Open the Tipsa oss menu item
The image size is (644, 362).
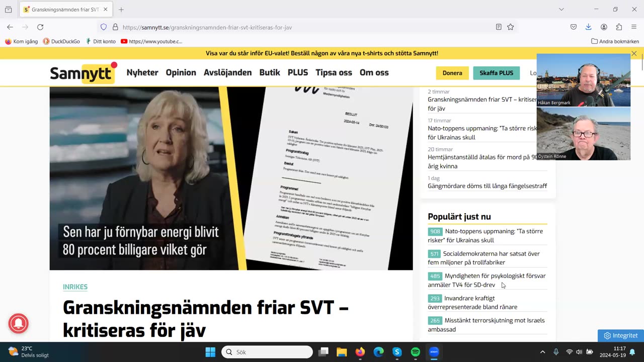[x=334, y=72]
